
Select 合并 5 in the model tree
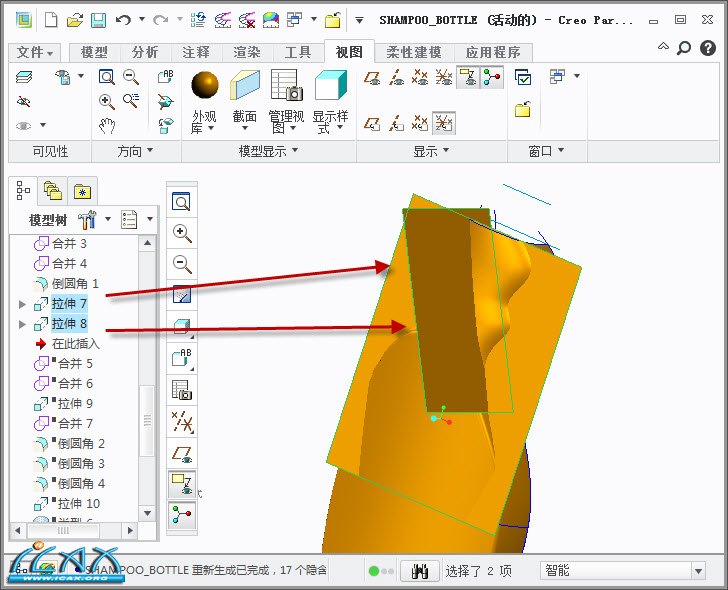[x=75, y=364]
